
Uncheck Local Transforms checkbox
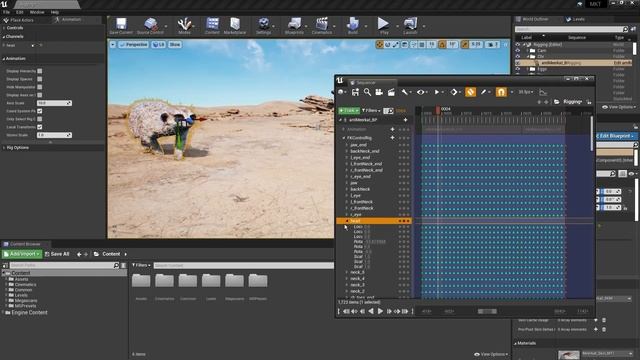pyautogui.click(x=40, y=127)
